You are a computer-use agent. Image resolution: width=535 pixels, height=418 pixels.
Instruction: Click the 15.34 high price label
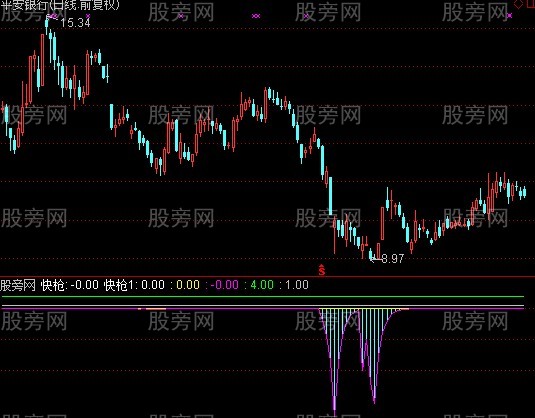click(x=75, y=23)
